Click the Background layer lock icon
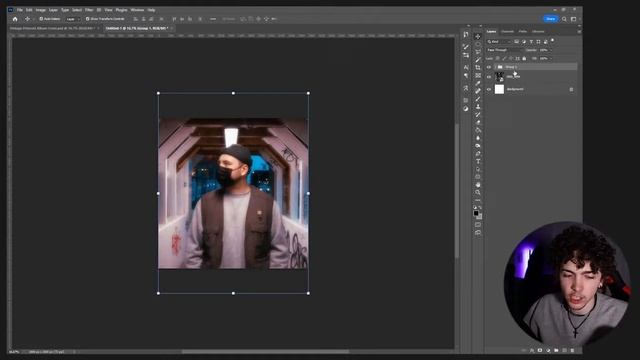The width and height of the screenshot is (640, 360). point(571,89)
